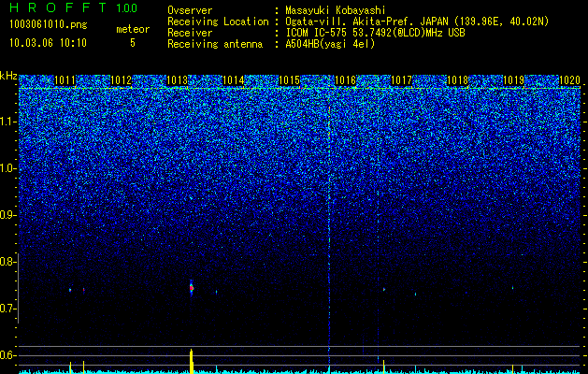Click the tall yellow power spike after 1013

192,361
